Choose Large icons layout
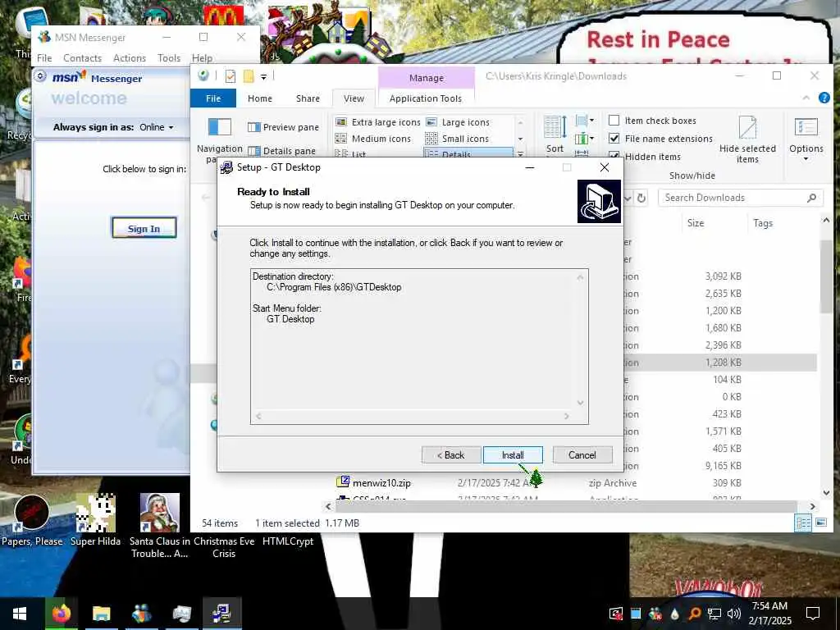The width and height of the screenshot is (840, 630). point(458,122)
